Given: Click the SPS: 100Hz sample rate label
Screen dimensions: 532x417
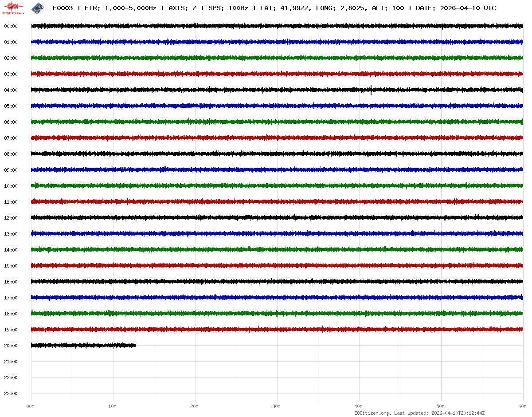Looking at the screenshot, I should [228, 8].
